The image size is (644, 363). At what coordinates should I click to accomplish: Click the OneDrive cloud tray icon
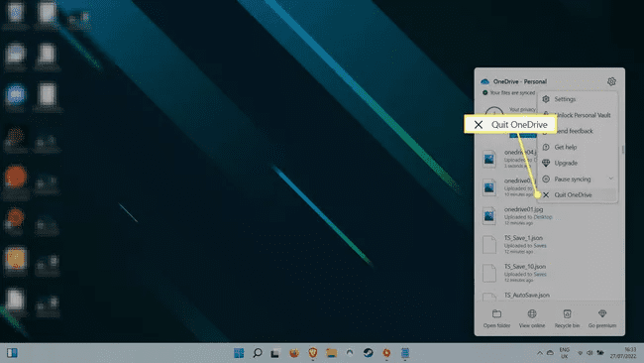[x=550, y=353]
